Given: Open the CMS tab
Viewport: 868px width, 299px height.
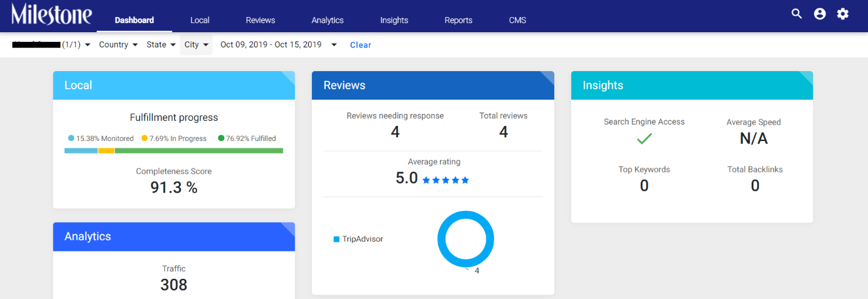Looking at the screenshot, I should tap(518, 20).
